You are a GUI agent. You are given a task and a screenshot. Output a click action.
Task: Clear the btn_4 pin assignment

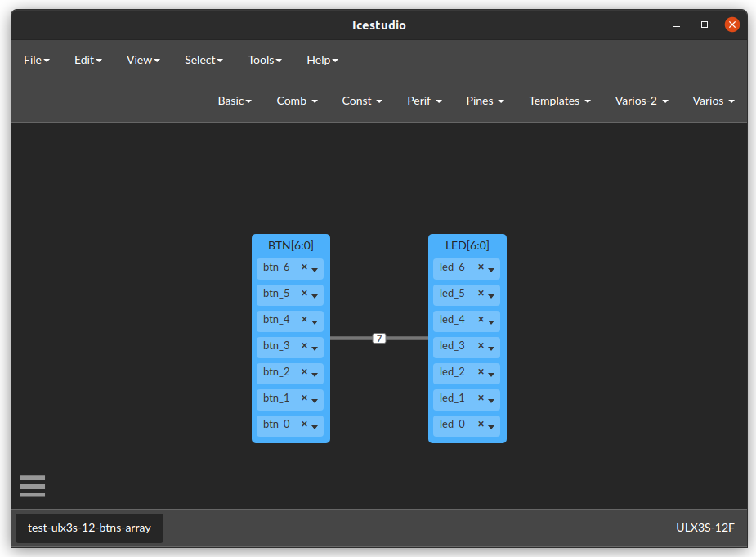pos(302,320)
